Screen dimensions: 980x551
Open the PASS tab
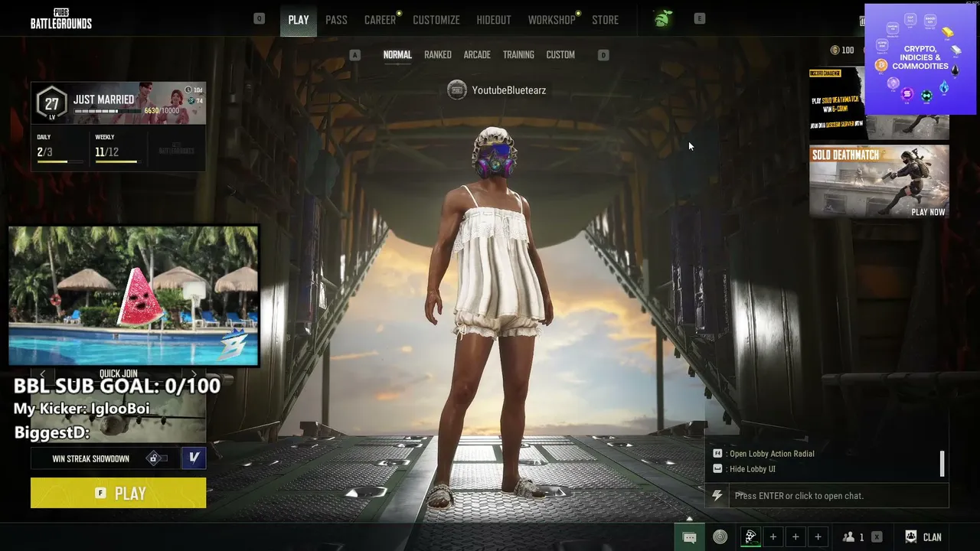[x=336, y=20]
